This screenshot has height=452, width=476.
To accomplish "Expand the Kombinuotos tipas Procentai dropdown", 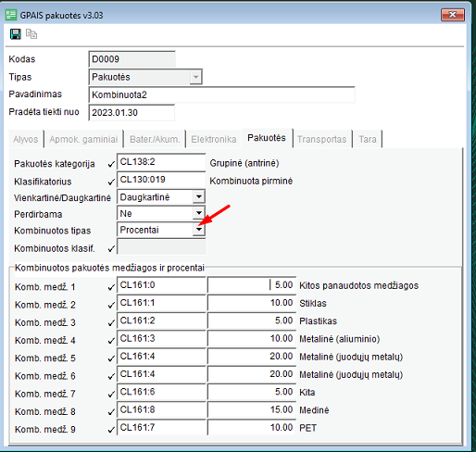I will 199,230.
